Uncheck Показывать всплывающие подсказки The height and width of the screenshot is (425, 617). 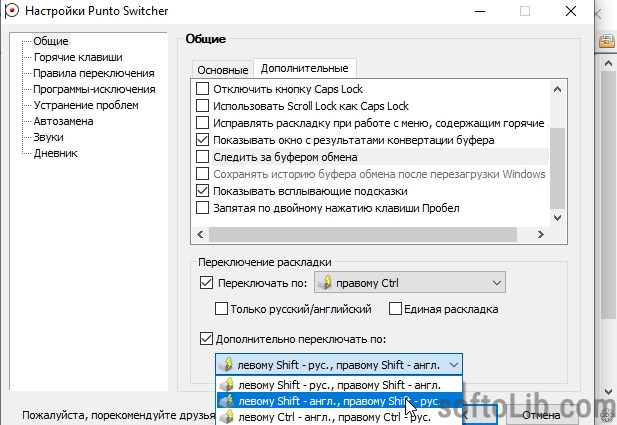202,191
